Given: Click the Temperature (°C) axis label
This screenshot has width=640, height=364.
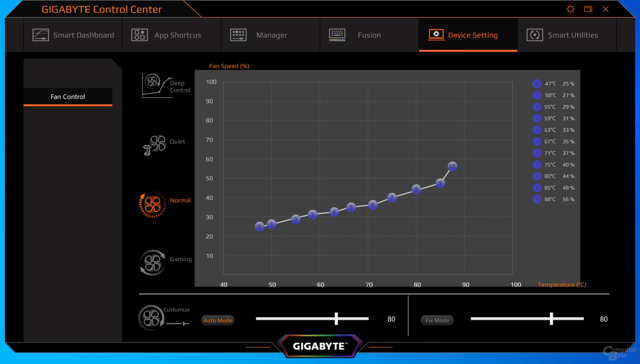Looking at the screenshot, I should pyautogui.click(x=562, y=285).
